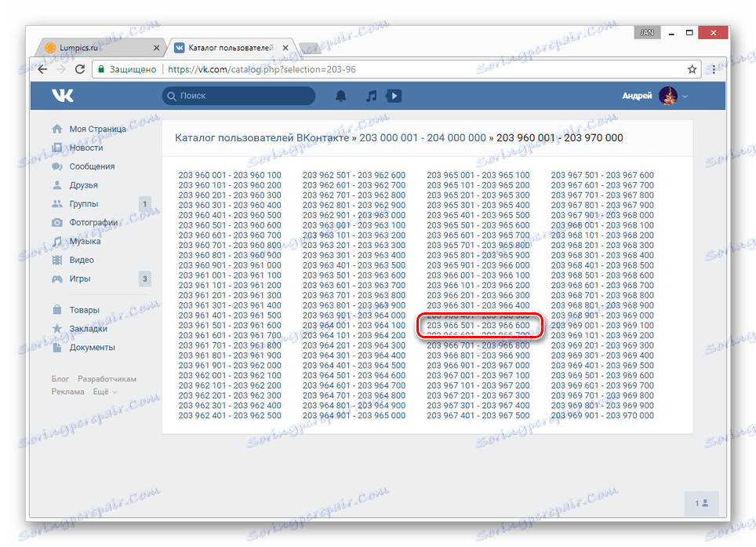
Task: Open the Блог footer link
Action: 60,379
